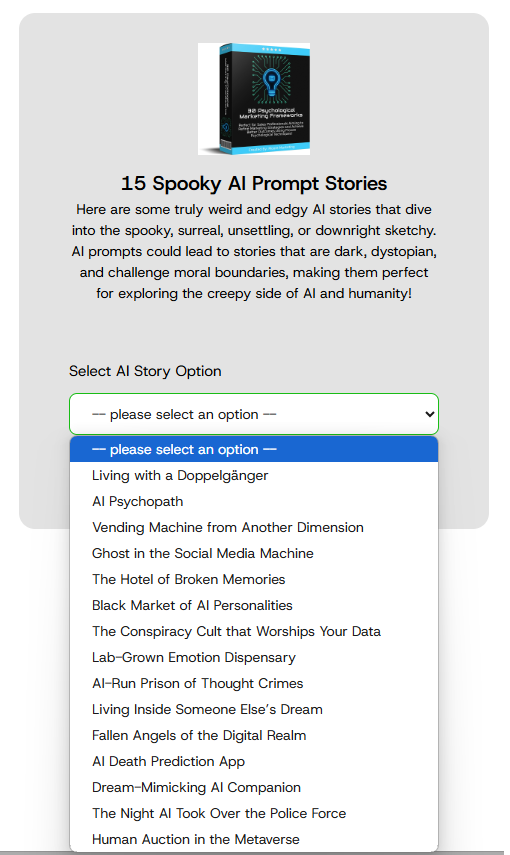This screenshot has height=855, width=510.
Task: Select Lab-Grown Emotion Dispensary option
Action: pos(254,657)
